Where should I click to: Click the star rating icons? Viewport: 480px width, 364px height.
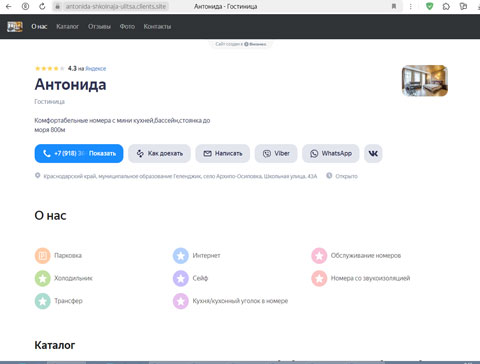50,69
